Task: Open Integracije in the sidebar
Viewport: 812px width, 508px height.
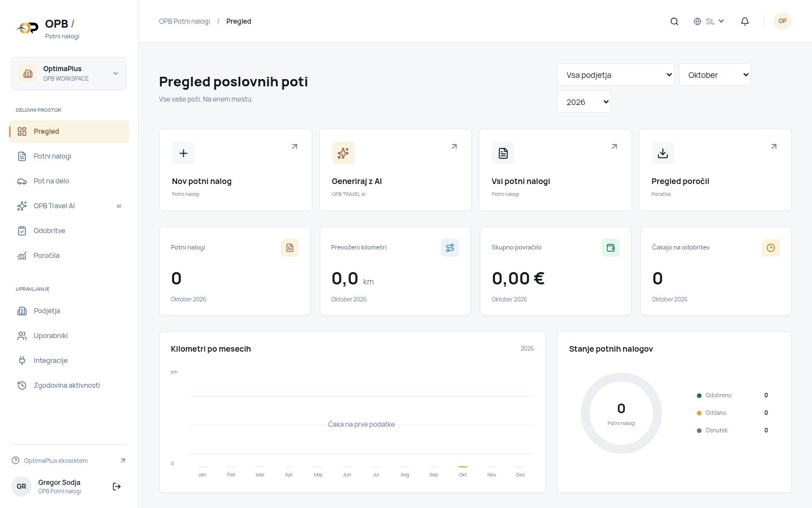Action: 69,361
